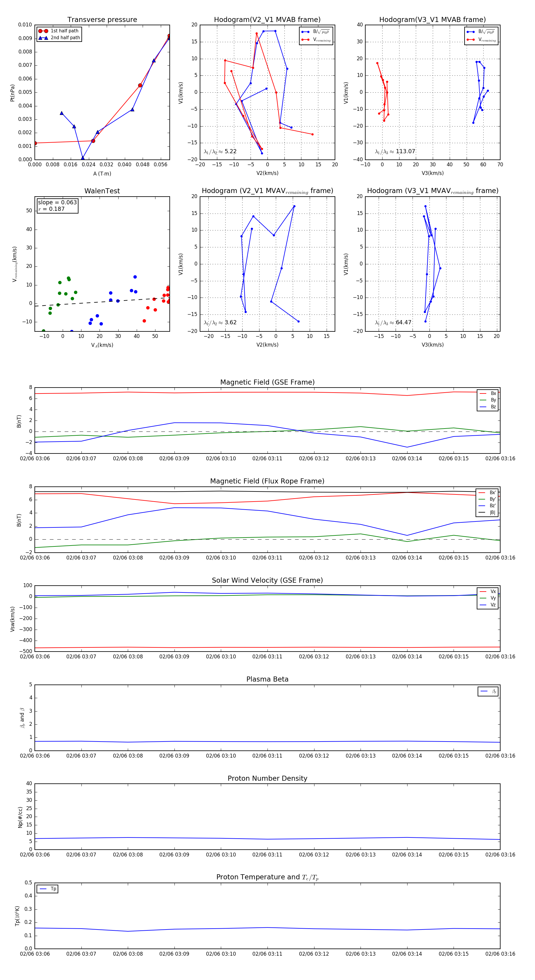Click the 'Proton Temperature and Te/Tp' title
Image resolution: width=535 pixels, height=980 pixels.
(x=267, y=877)
